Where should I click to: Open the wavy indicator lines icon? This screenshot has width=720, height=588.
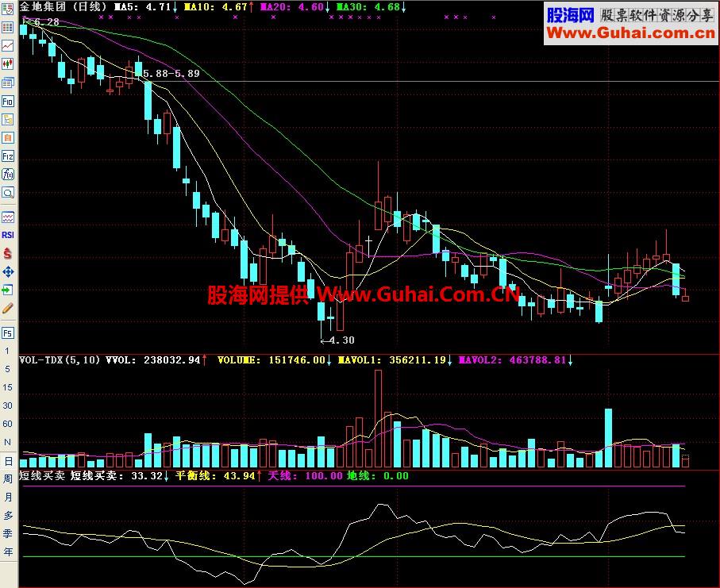8,217
